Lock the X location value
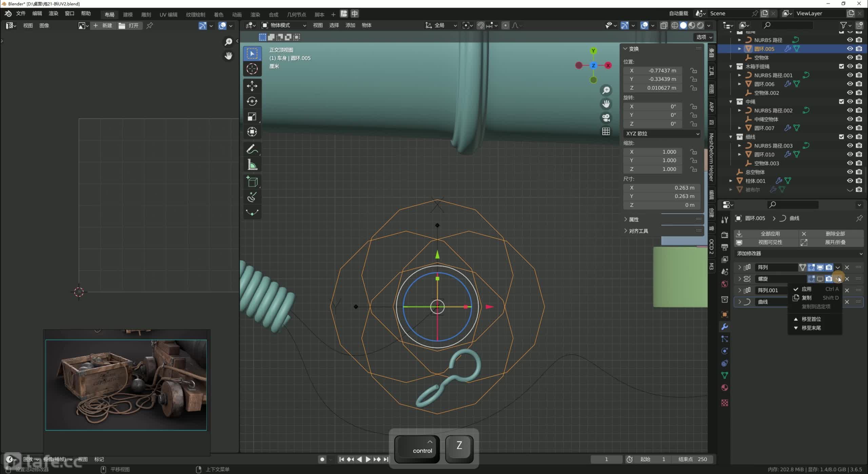The width and height of the screenshot is (868, 474). [693, 71]
